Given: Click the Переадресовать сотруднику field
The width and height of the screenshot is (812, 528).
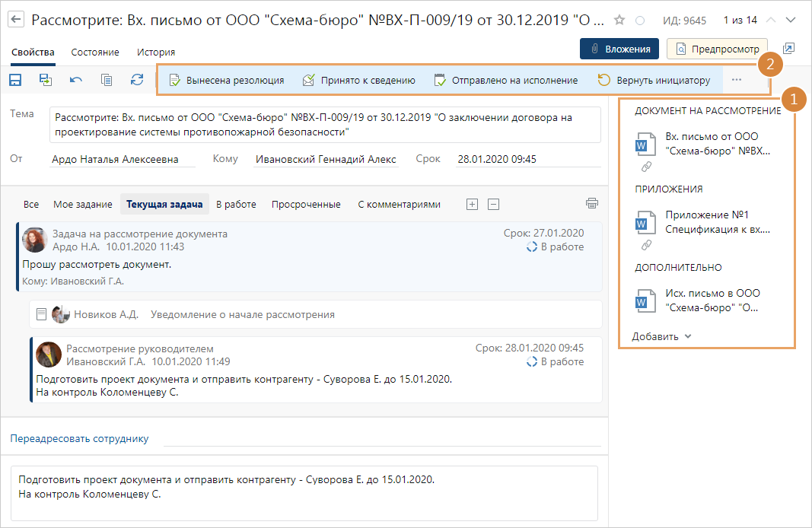Looking at the screenshot, I should 381,438.
